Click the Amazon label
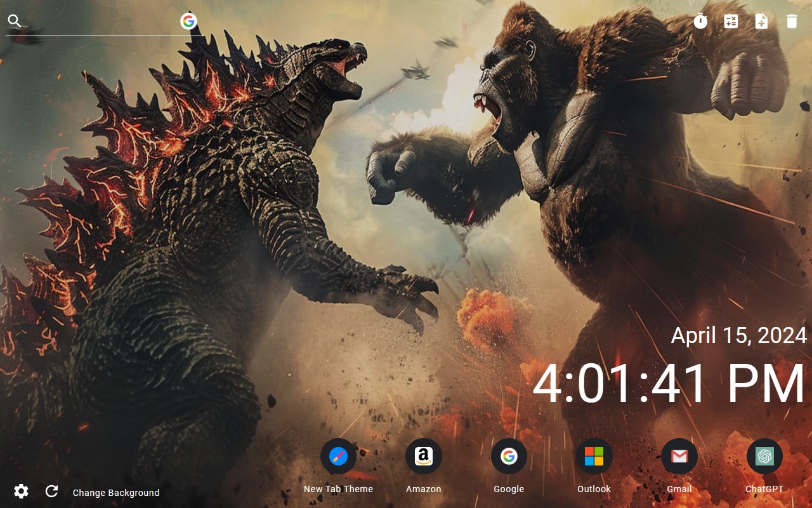Screen dimensions: 812x508 (x=423, y=489)
